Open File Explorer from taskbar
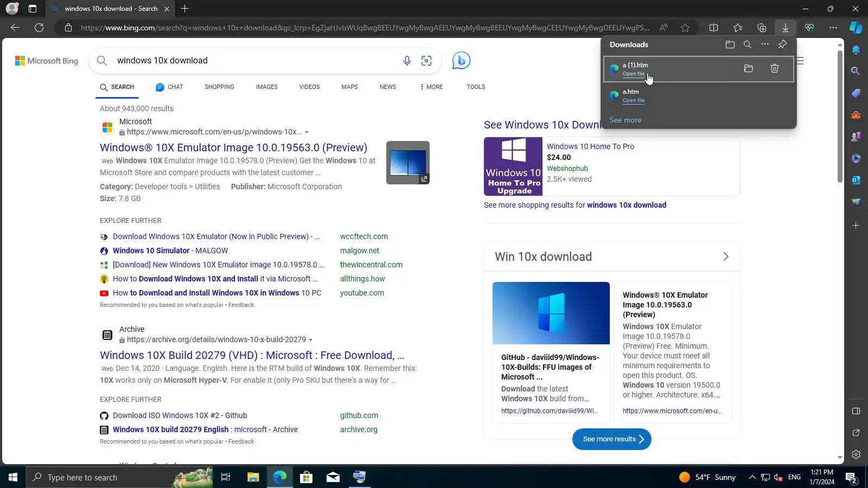The width and height of the screenshot is (868, 488). pyautogui.click(x=253, y=477)
